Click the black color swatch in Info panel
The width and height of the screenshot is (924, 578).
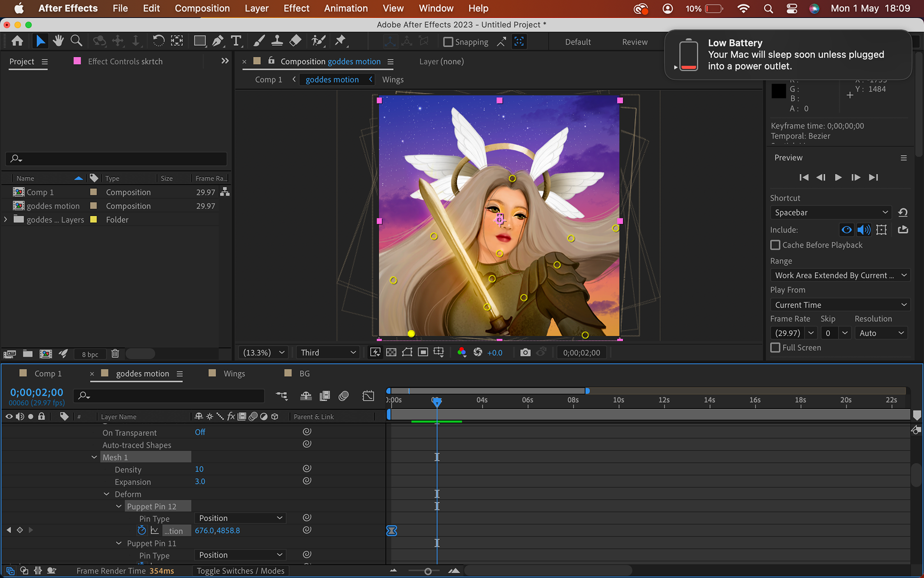coord(779,91)
